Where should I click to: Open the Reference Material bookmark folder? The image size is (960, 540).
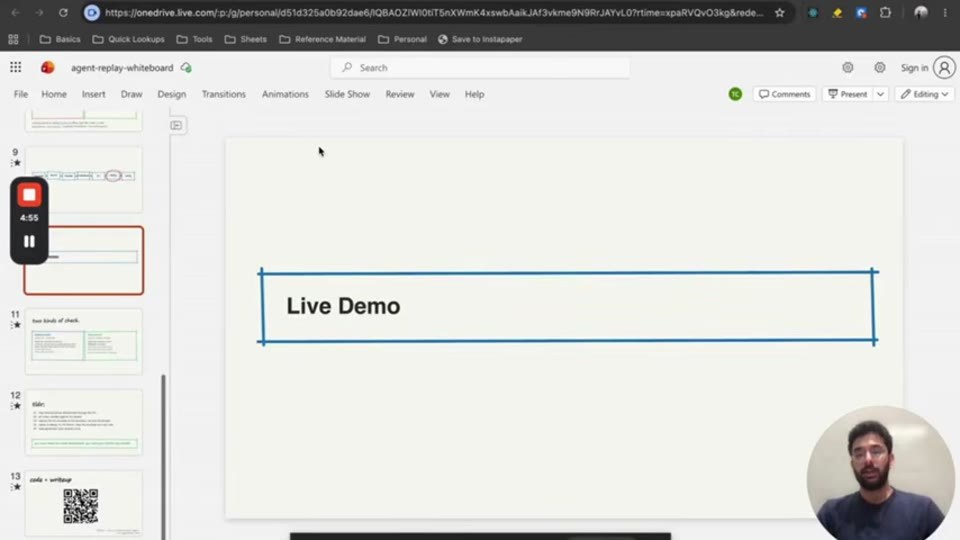click(x=323, y=39)
